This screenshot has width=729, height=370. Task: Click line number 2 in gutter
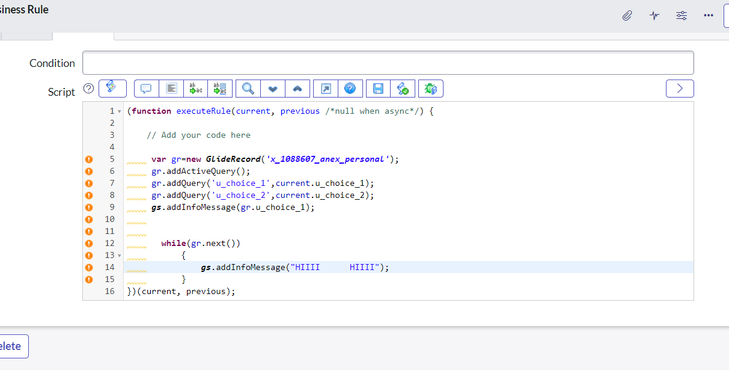(x=112, y=123)
